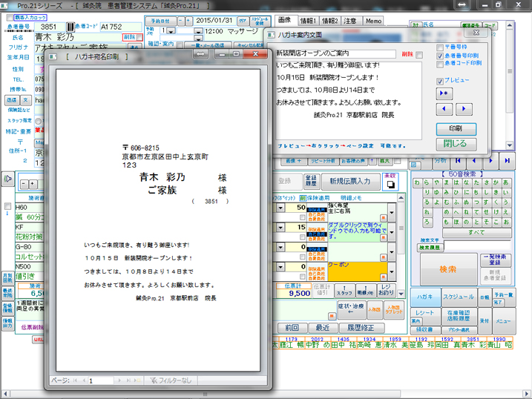The height and width of the screenshot is (399, 532).
Task: Click the 閉じる close button in dialog
Action: click(456, 144)
